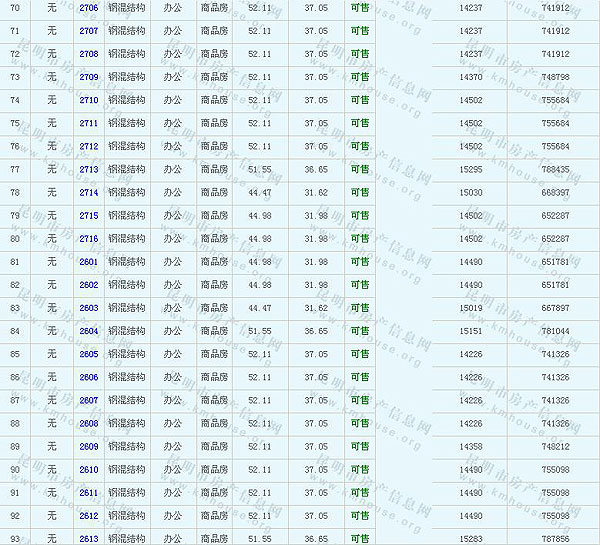600x545 pixels.
Task: Select room 2603 link
Action: click(89, 308)
